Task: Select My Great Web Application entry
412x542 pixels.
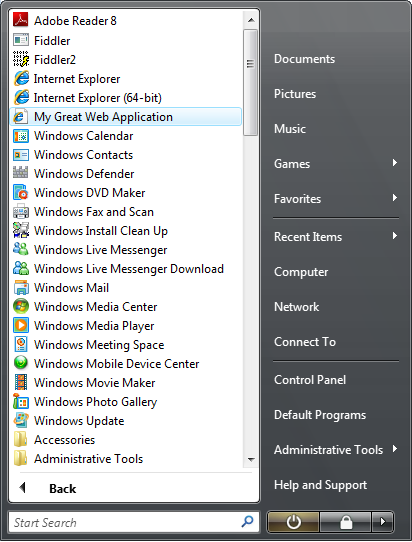Action: point(126,116)
